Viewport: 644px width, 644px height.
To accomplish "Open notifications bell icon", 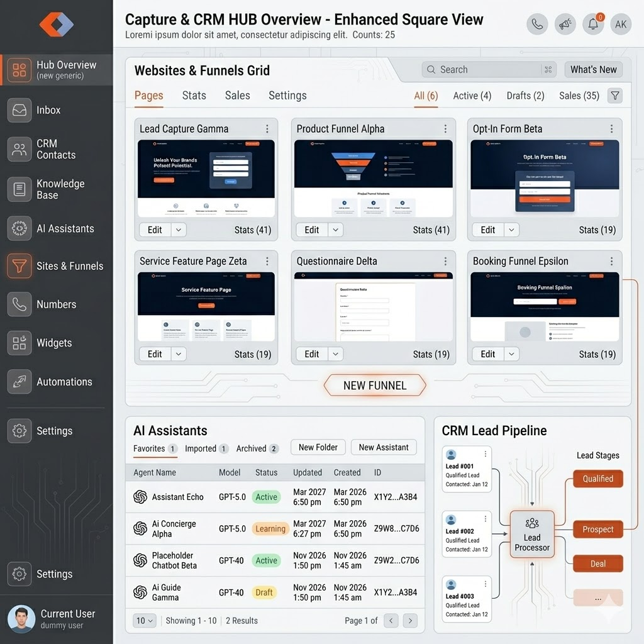I will 593,25.
